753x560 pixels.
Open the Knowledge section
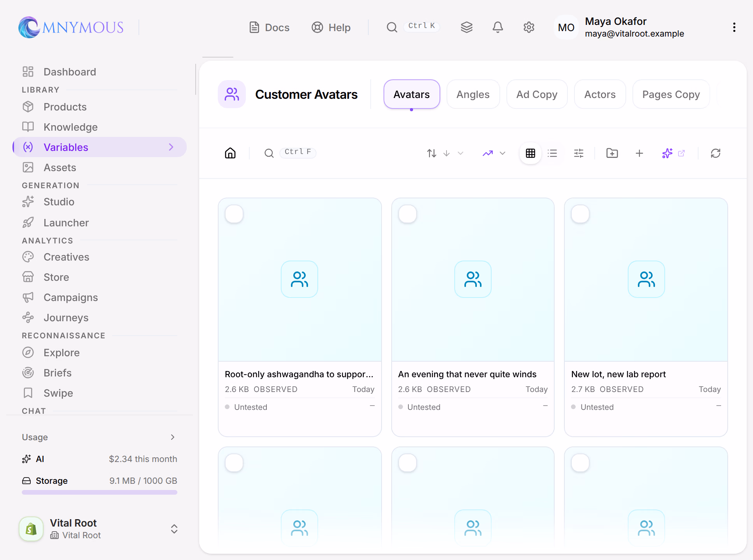click(100, 127)
